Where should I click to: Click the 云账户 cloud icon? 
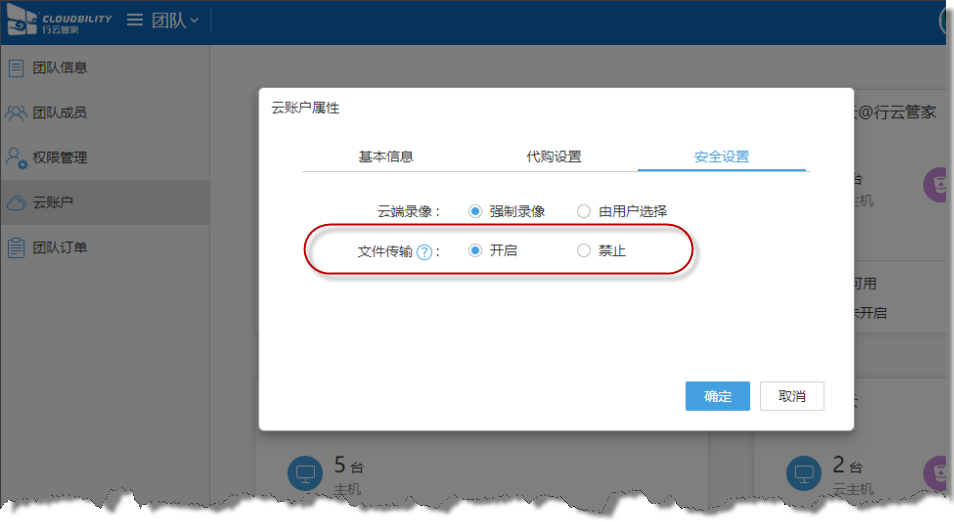pyautogui.click(x=16, y=203)
